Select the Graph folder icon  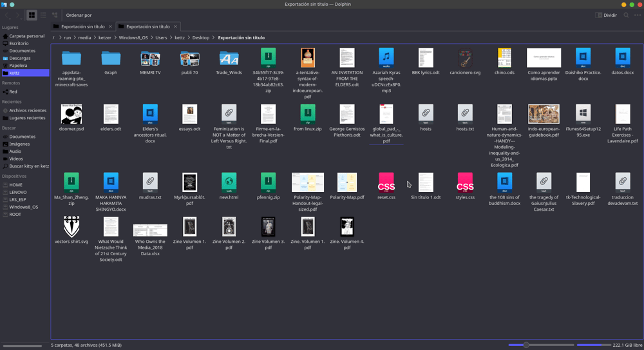[x=111, y=59]
